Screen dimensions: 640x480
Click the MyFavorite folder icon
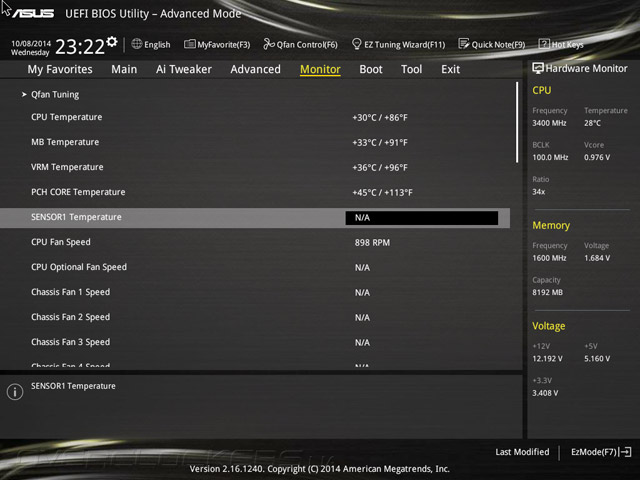(189, 44)
